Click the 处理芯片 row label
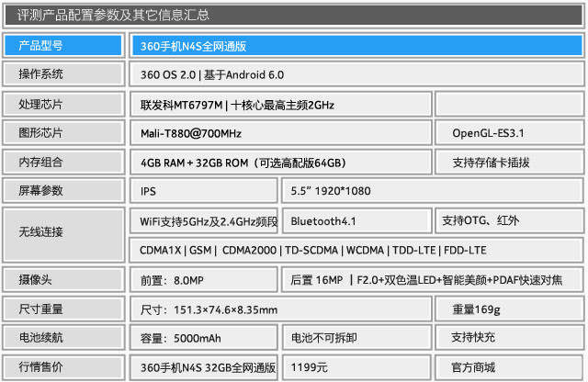 coord(62,104)
